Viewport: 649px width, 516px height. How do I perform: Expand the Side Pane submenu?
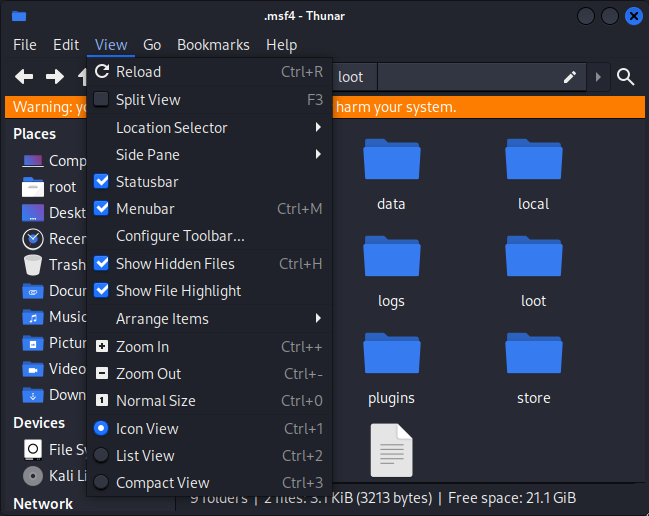(x=209, y=154)
